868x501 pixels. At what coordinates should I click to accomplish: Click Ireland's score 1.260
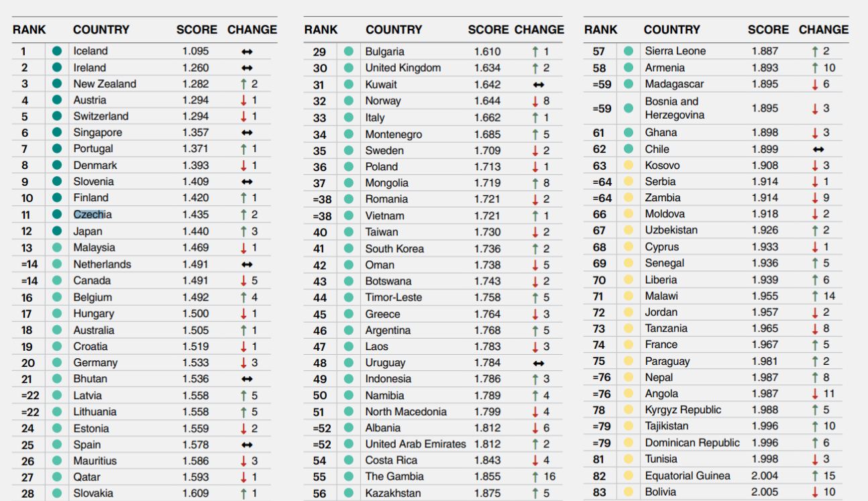[x=195, y=68]
